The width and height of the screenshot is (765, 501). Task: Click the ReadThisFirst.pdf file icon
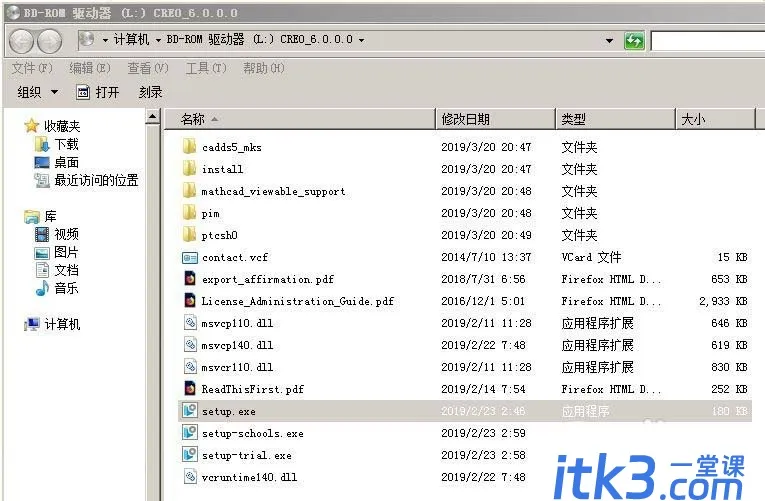pyautogui.click(x=190, y=388)
